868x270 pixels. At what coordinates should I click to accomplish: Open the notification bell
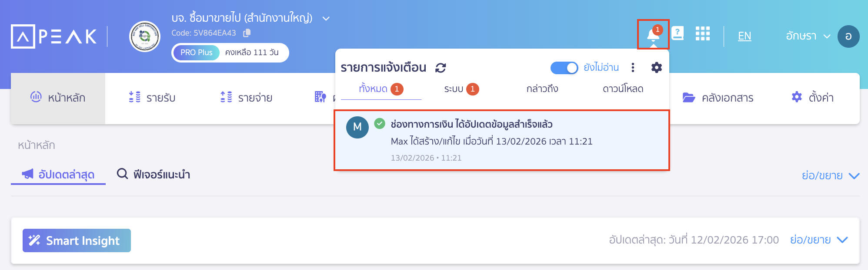pyautogui.click(x=653, y=34)
